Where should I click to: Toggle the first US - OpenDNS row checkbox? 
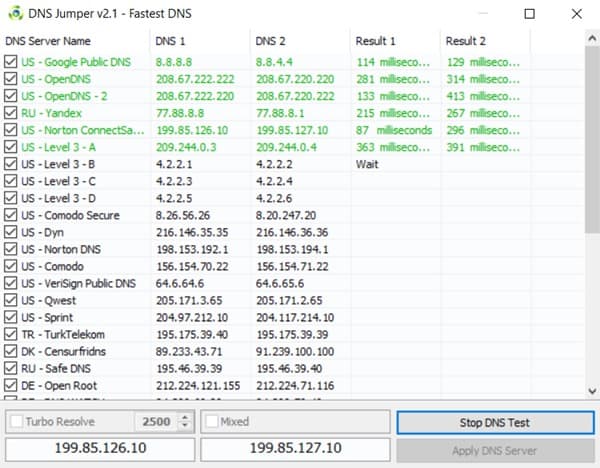(x=10, y=79)
